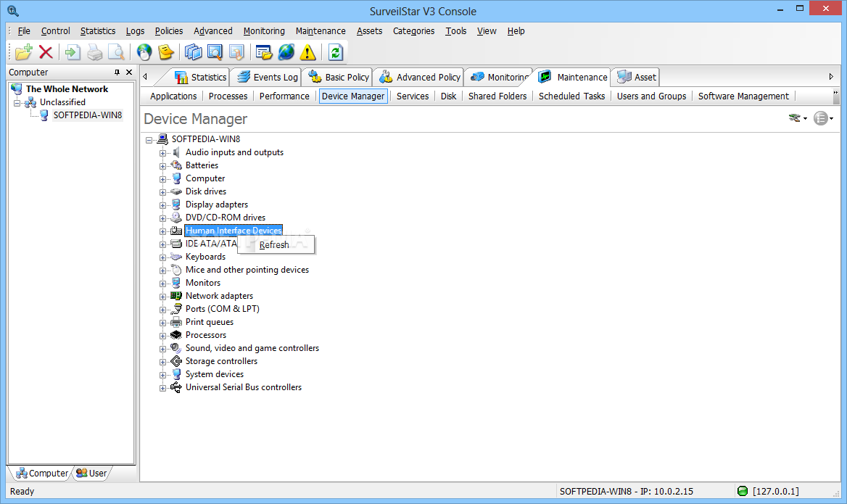The image size is (847, 504).
Task: Click the window with folder toolbar icon
Action: coord(264,52)
